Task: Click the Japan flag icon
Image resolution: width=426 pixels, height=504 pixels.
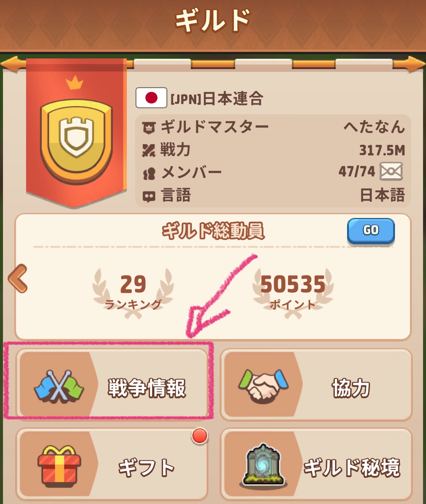Action: (x=151, y=98)
